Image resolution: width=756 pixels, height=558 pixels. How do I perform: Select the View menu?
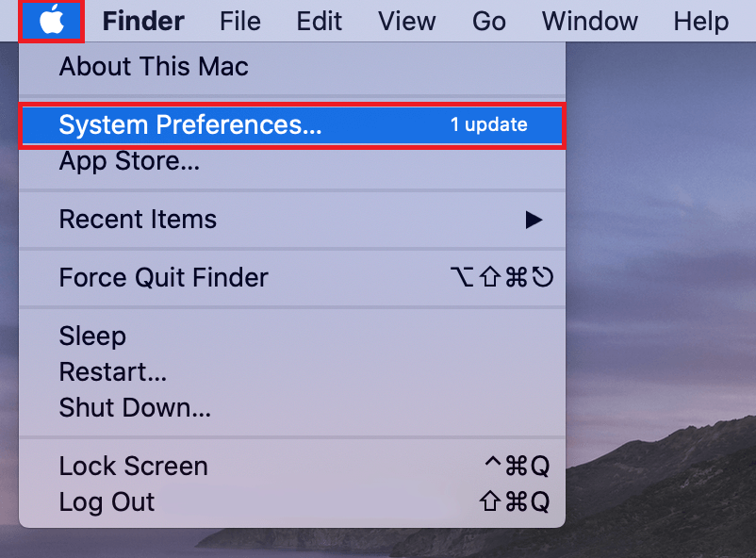coord(406,21)
